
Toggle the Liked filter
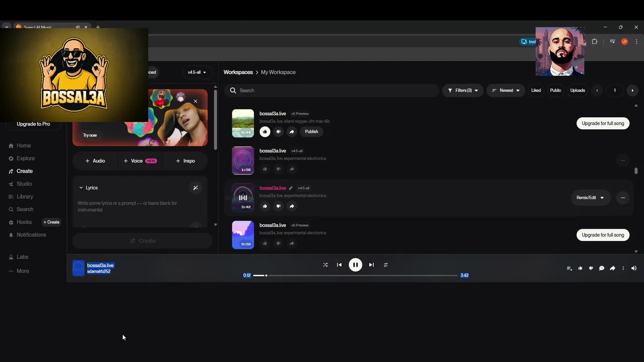(x=536, y=90)
